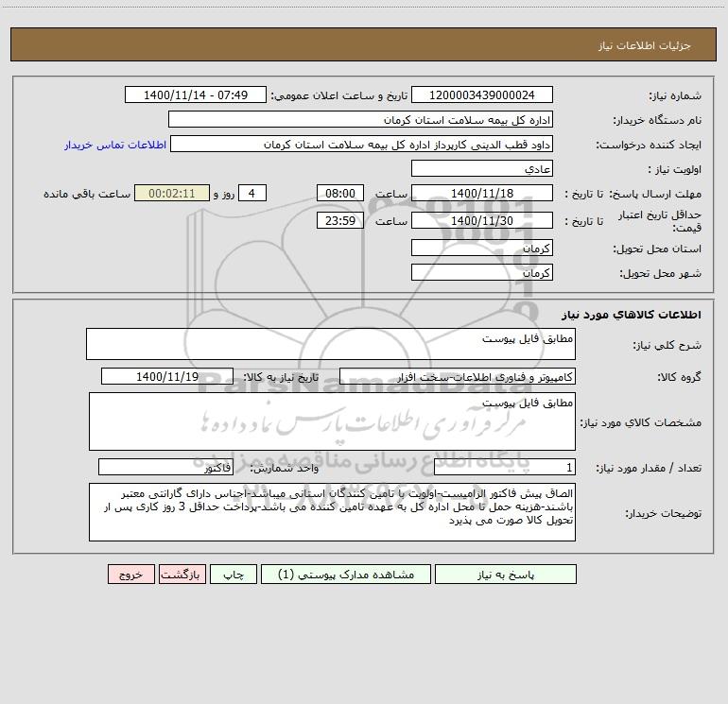Open اطلاعات تماس خریدار link
Image resolution: width=728 pixels, height=704 pixels.
click(115, 145)
